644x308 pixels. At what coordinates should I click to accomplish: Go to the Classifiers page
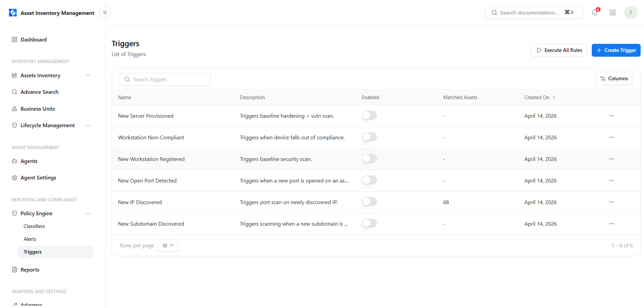pyautogui.click(x=34, y=226)
